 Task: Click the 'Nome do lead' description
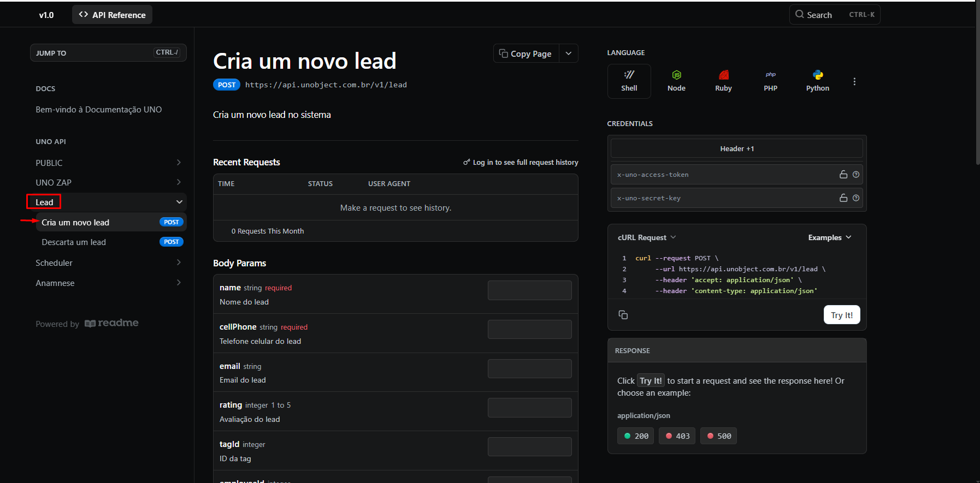click(x=244, y=302)
